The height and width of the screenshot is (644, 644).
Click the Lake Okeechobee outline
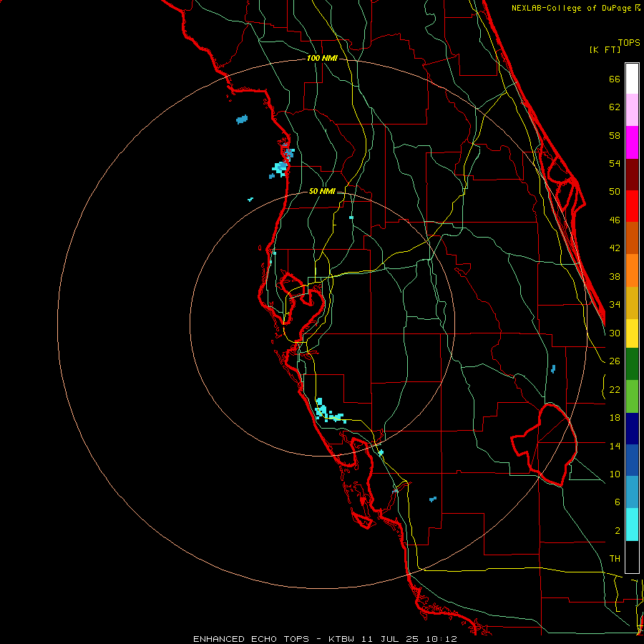[544, 444]
